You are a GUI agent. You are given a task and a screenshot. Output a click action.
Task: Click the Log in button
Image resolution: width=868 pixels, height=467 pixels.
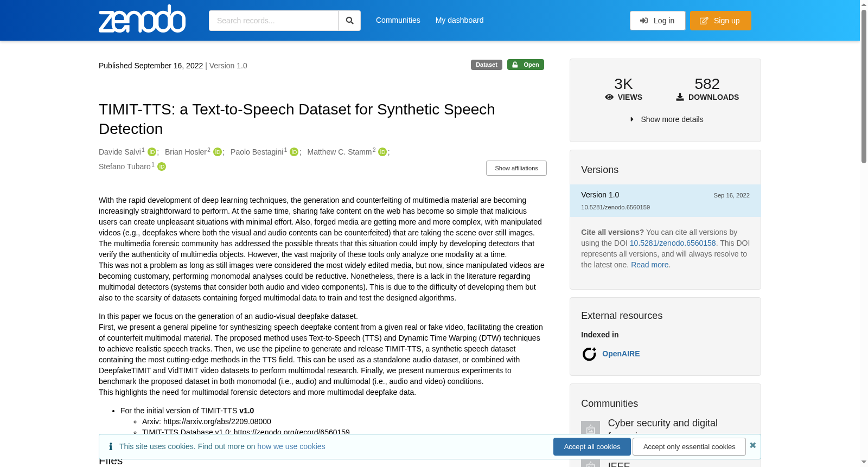pyautogui.click(x=658, y=21)
